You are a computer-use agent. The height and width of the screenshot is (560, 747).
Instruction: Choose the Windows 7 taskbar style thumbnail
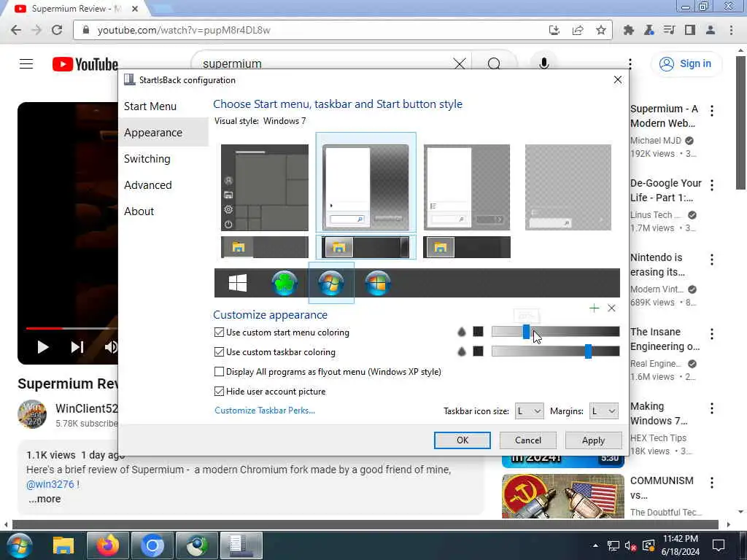point(365,247)
